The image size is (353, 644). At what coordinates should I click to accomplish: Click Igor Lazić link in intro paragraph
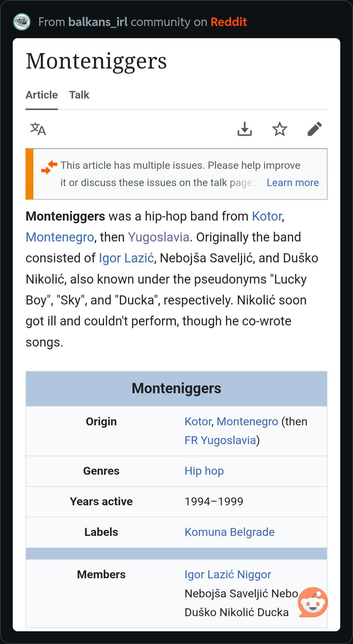[x=126, y=258]
